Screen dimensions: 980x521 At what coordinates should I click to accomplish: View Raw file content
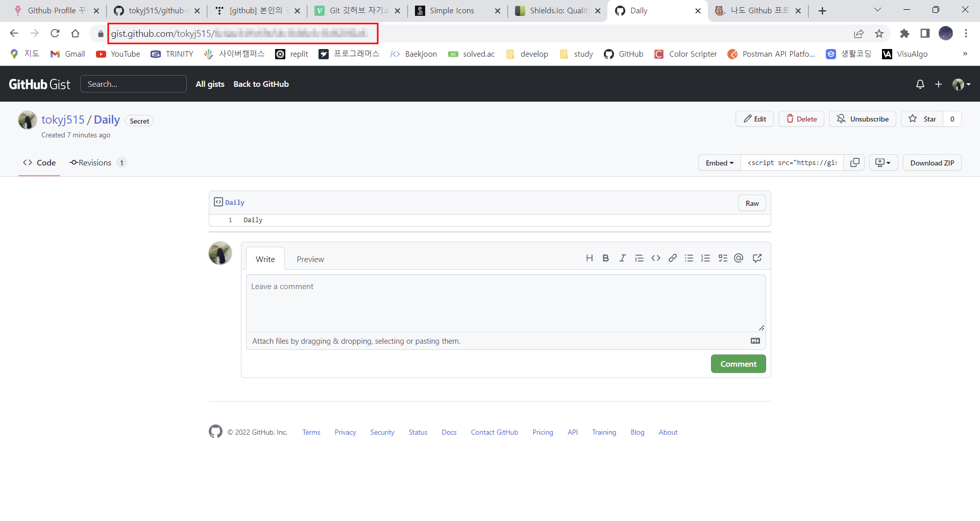[x=752, y=203]
